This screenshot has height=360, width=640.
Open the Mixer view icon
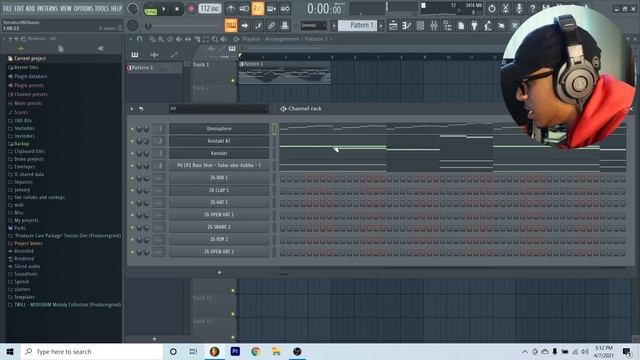click(434, 26)
